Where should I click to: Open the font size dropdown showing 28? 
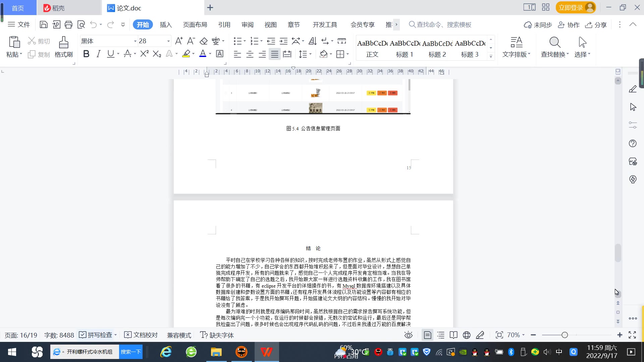[x=168, y=41]
